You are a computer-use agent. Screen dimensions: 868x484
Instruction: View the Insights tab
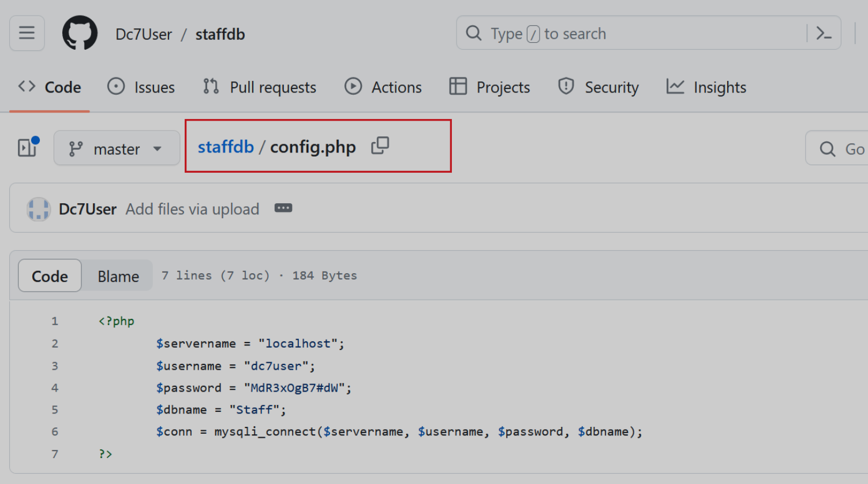706,87
